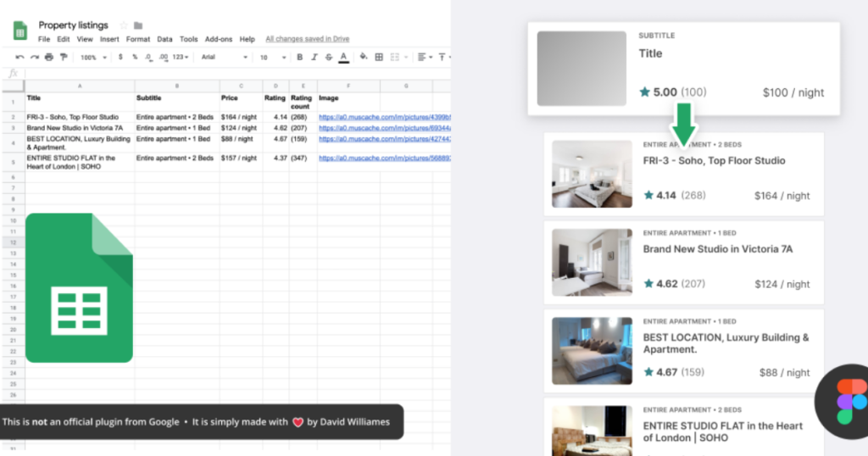Click the 'Rating count' header cell
868x456 pixels.
(x=303, y=102)
